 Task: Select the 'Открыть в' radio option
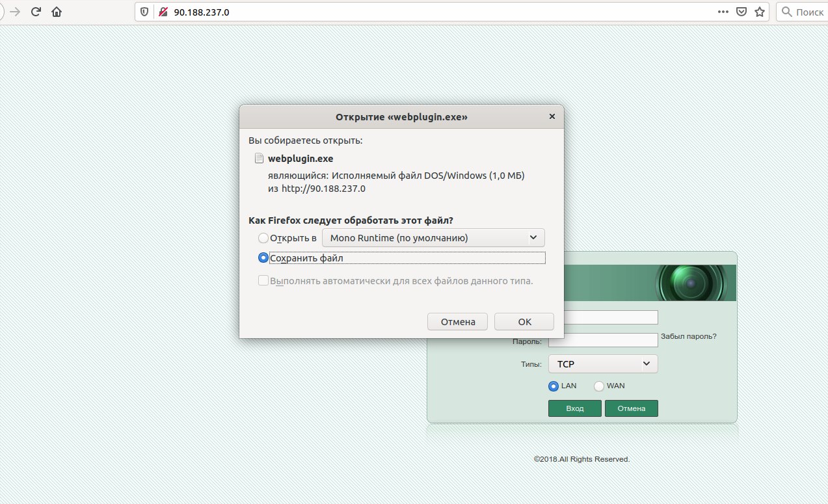tap(263, 238)
